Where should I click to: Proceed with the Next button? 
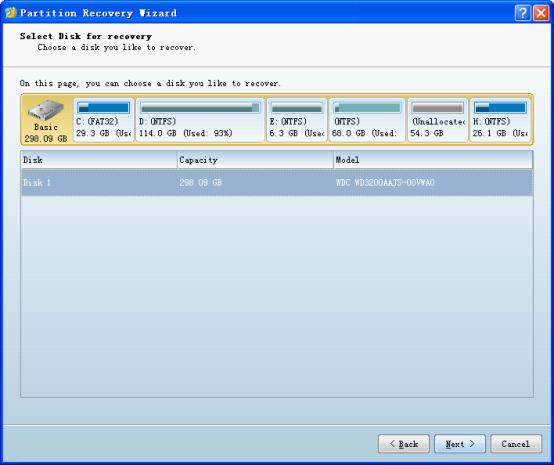460,444
